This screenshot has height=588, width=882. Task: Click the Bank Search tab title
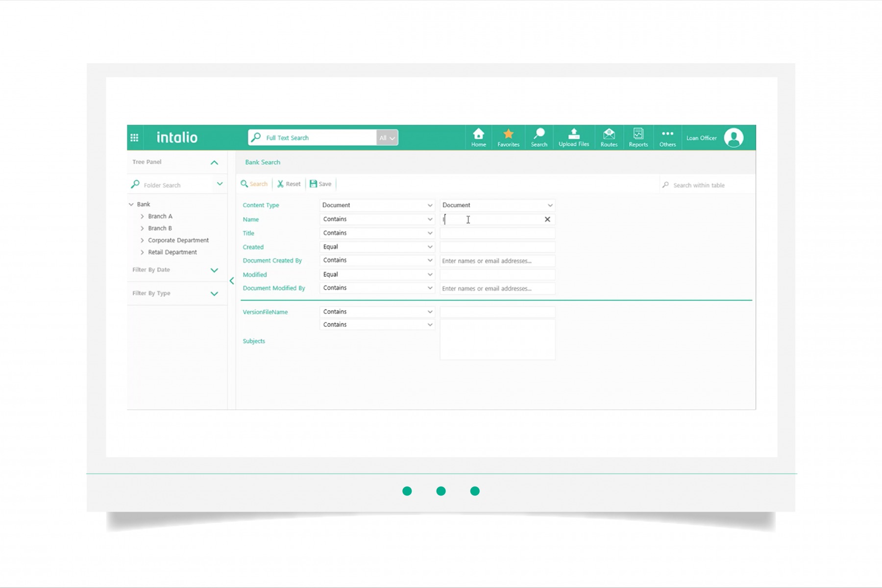point(263,162)
